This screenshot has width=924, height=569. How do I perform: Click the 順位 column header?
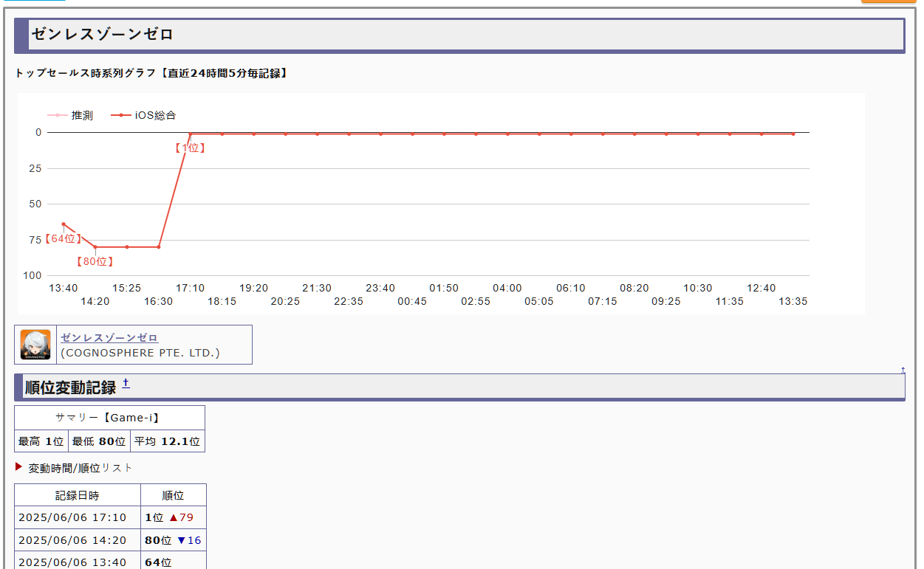pos(174,495)
